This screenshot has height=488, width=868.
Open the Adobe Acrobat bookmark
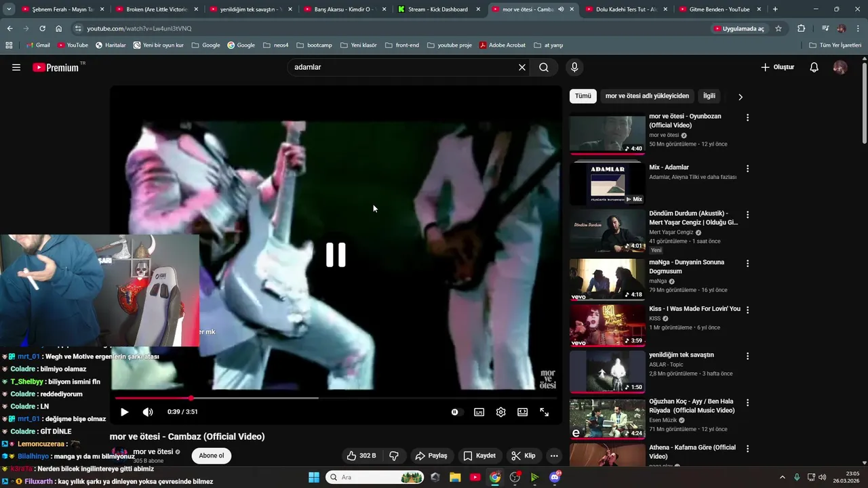(x=502, y=45)
